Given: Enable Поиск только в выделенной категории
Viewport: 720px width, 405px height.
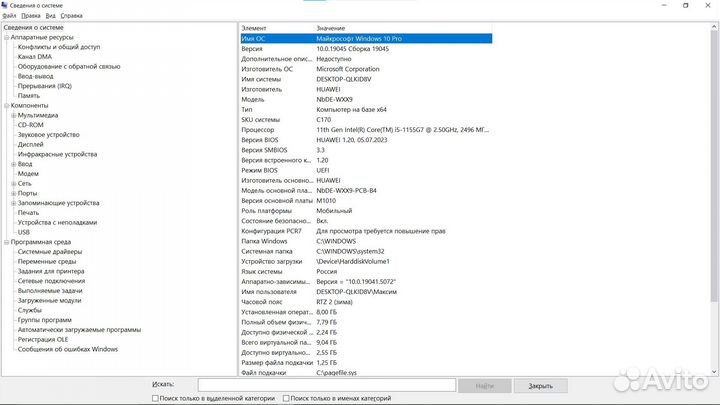Looking at the screenshot, I should point(155,398).
